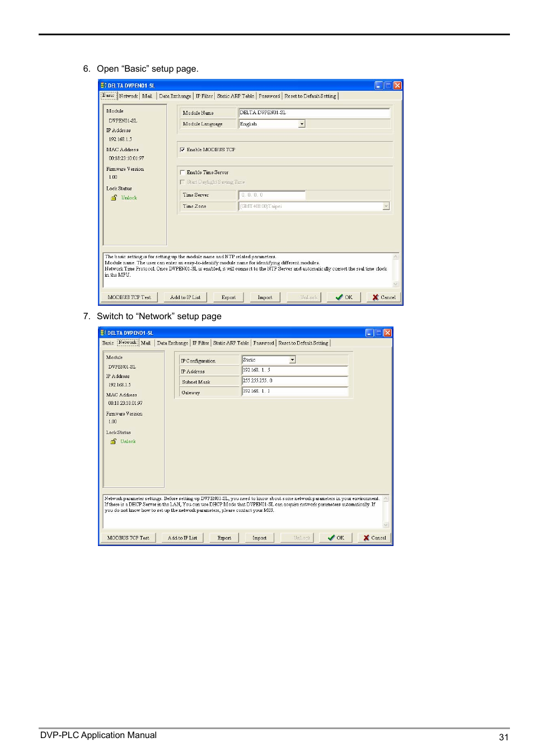Click the Module Name input field

[314, 113]
